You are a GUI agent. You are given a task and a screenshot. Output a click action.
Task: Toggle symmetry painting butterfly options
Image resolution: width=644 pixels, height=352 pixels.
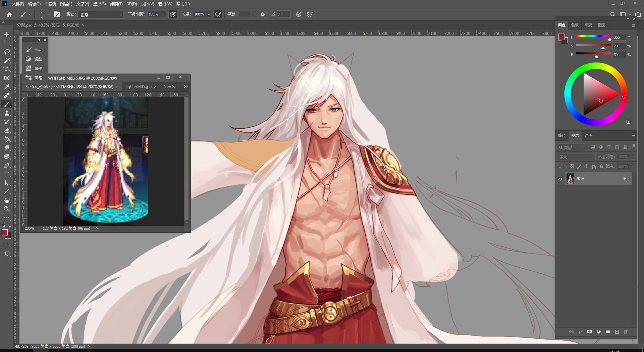click(x=310, y=14)
